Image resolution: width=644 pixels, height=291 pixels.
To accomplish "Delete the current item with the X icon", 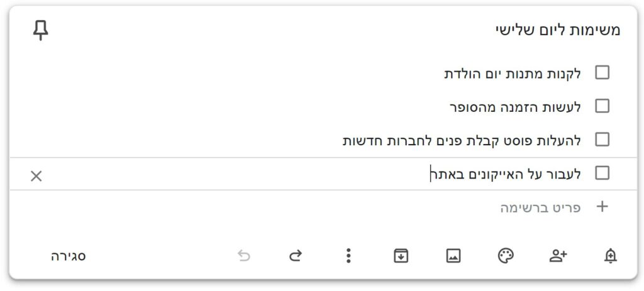I will [x=36, y=177].
